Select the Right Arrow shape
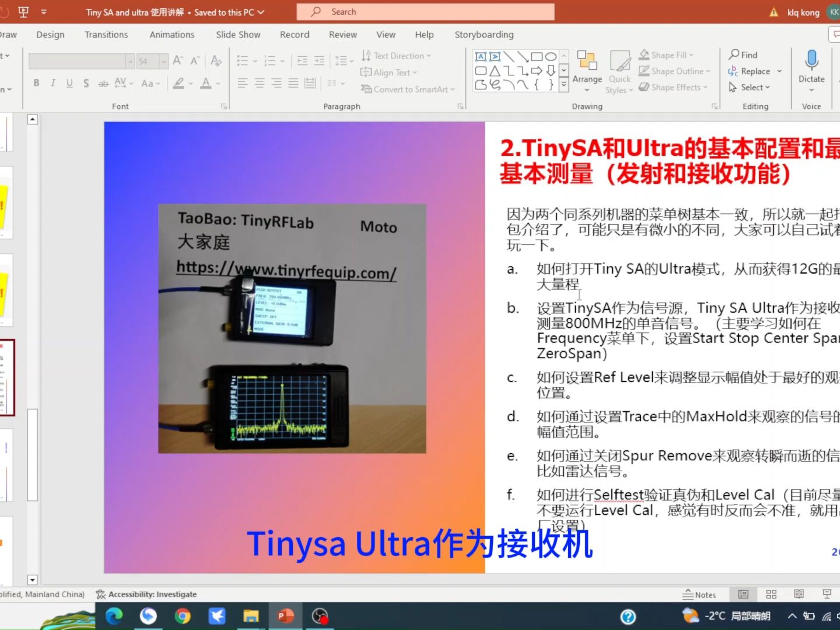Image resolution: width=840 pixels, height=630 pixels. (537, 71)
